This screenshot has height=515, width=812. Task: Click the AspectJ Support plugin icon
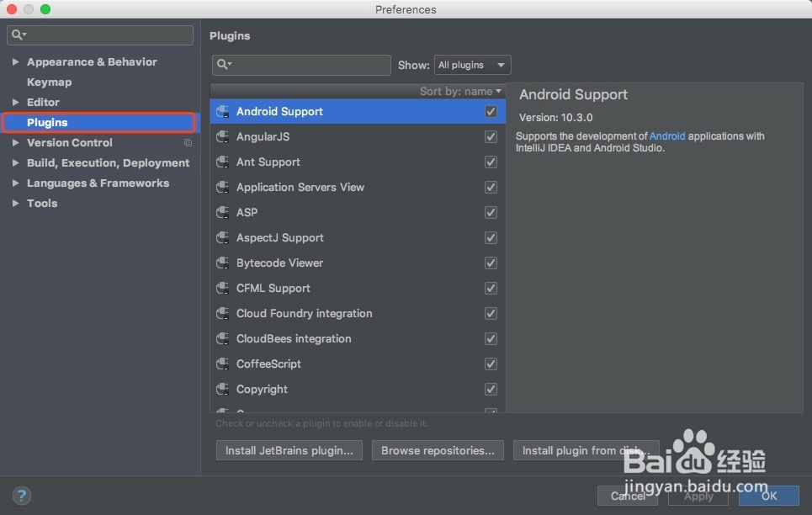[223, 238]
